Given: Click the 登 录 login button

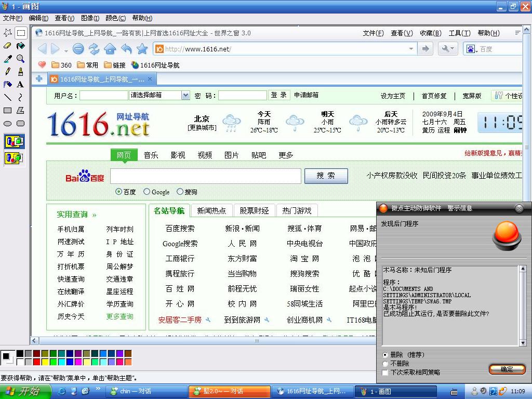Looking at the screenshot, I should pyautogui.click(x=279, y=96).
